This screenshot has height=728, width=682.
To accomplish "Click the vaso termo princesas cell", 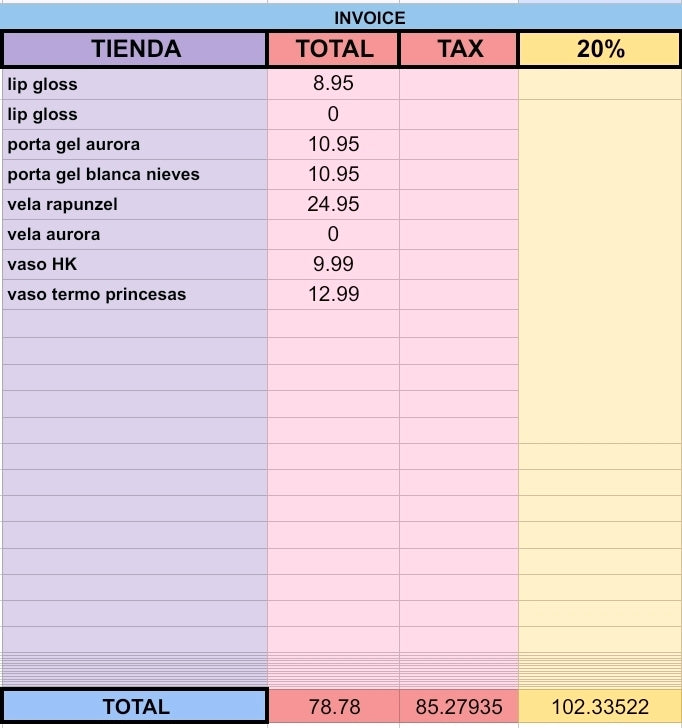I will click(135, 294).
